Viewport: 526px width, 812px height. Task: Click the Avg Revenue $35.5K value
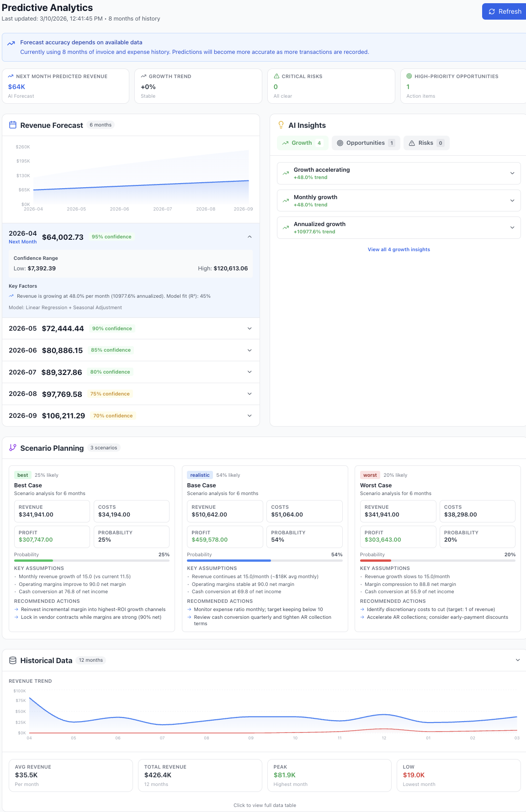tap(27, 775)
